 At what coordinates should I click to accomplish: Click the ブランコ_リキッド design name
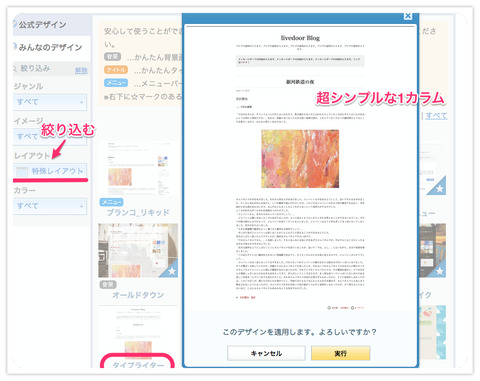[x=138, y=213]
